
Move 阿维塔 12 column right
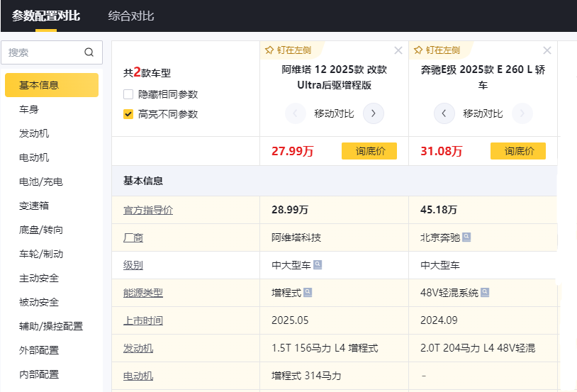pos(373,113)
